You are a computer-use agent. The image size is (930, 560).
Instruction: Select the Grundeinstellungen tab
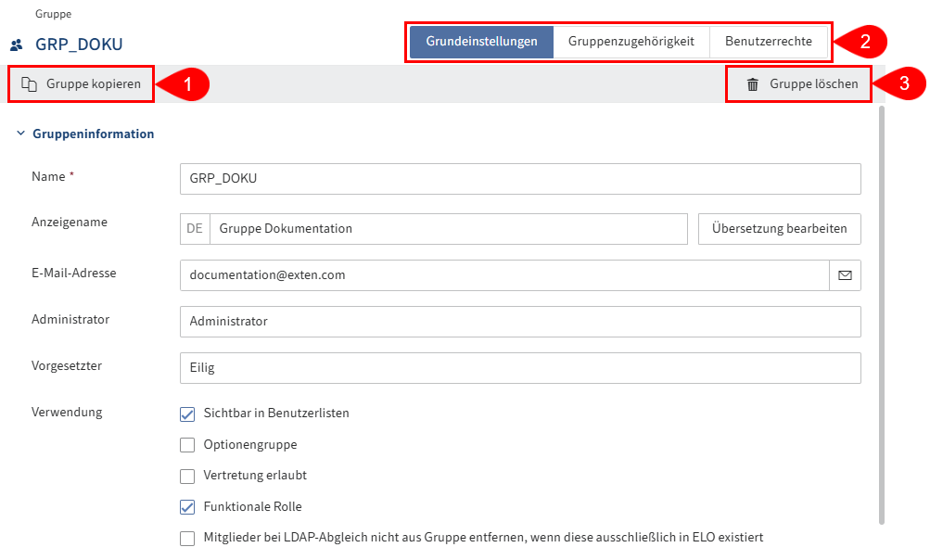pyautogui.click(x=480, y=41)
